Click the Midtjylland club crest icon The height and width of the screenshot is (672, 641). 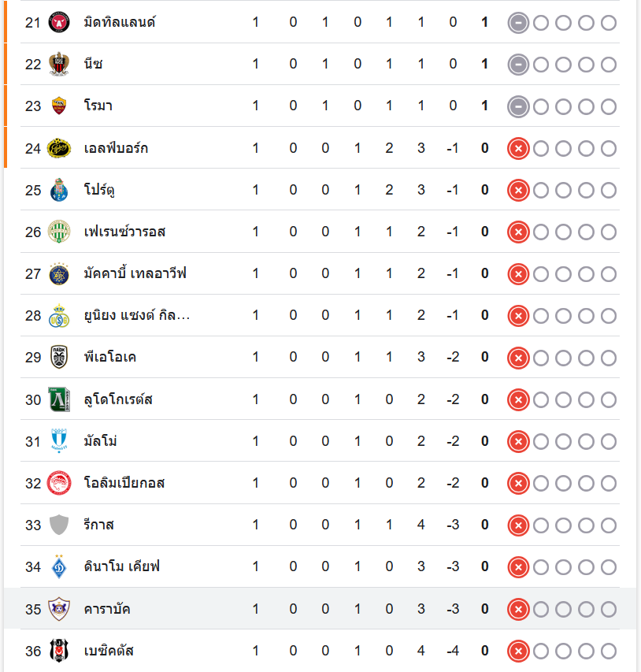[x=59, y=22]
